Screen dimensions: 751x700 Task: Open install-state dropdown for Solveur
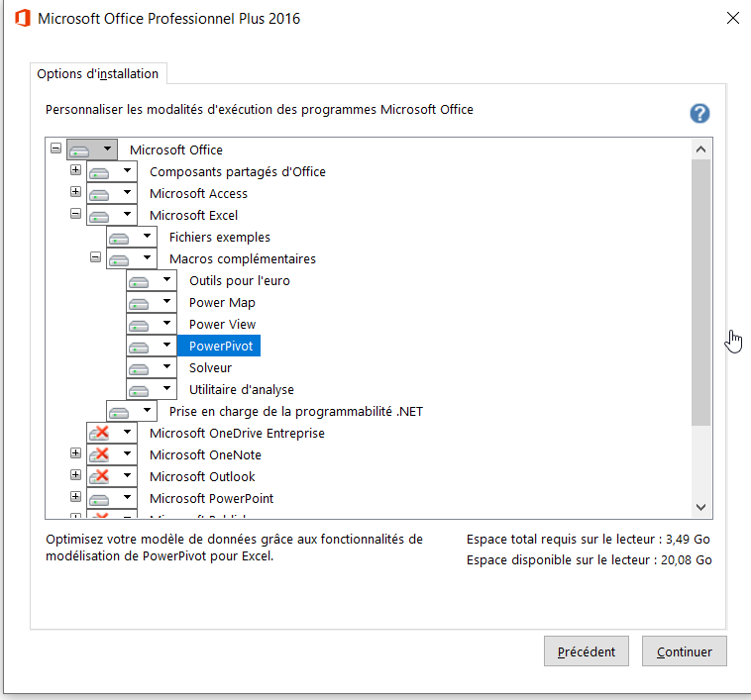coord(152,367)
